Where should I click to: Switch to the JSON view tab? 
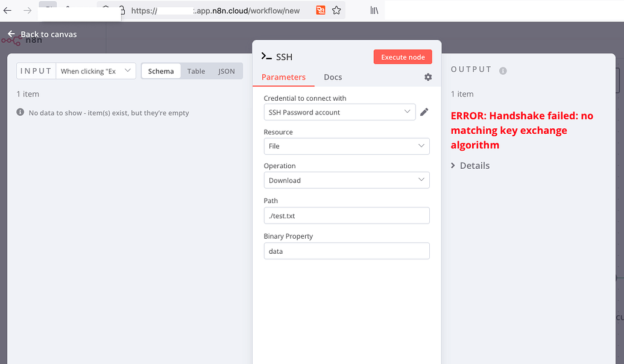[226, 71]
